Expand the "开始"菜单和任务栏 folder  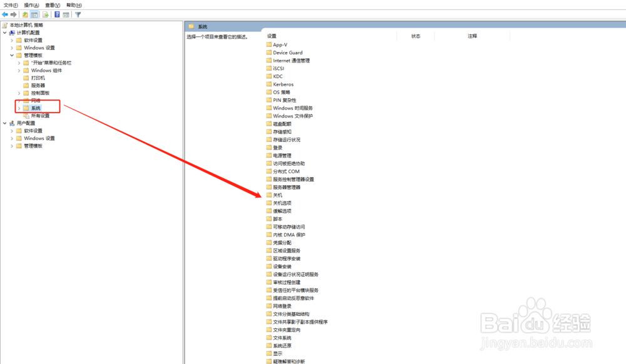19,63
